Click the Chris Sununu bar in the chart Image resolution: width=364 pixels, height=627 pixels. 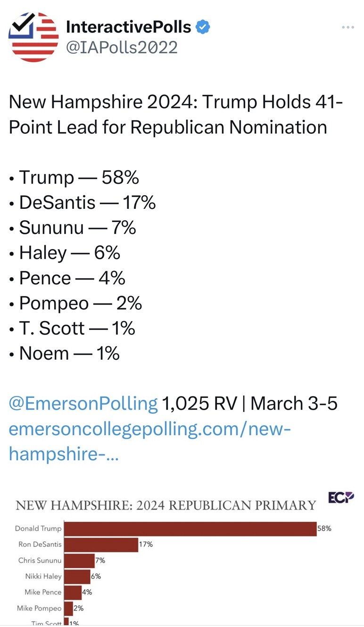coord(79,561)
